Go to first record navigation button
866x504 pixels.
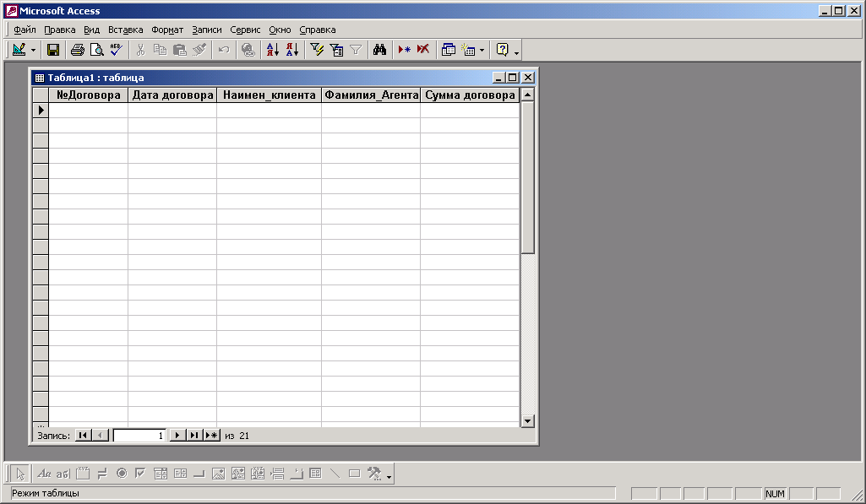[x=82, y=436]
